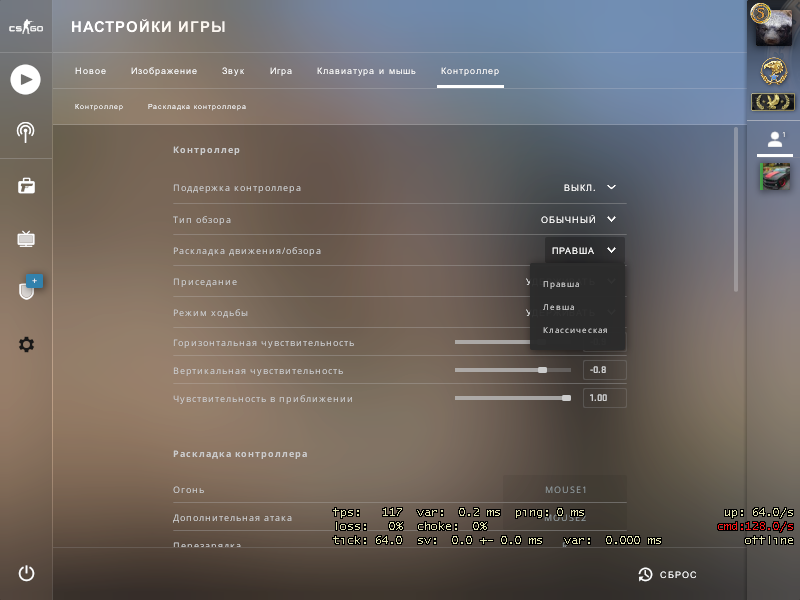Click the gold eagle medal icon
This screenshot has height=600, width=800.
tap(773, 71)
